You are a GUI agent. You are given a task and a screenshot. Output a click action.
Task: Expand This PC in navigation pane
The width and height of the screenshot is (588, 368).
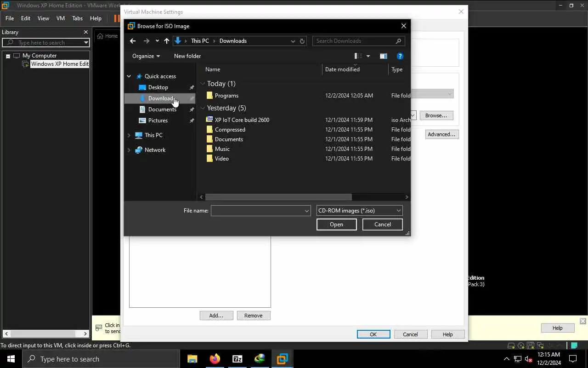pos(129,135)
